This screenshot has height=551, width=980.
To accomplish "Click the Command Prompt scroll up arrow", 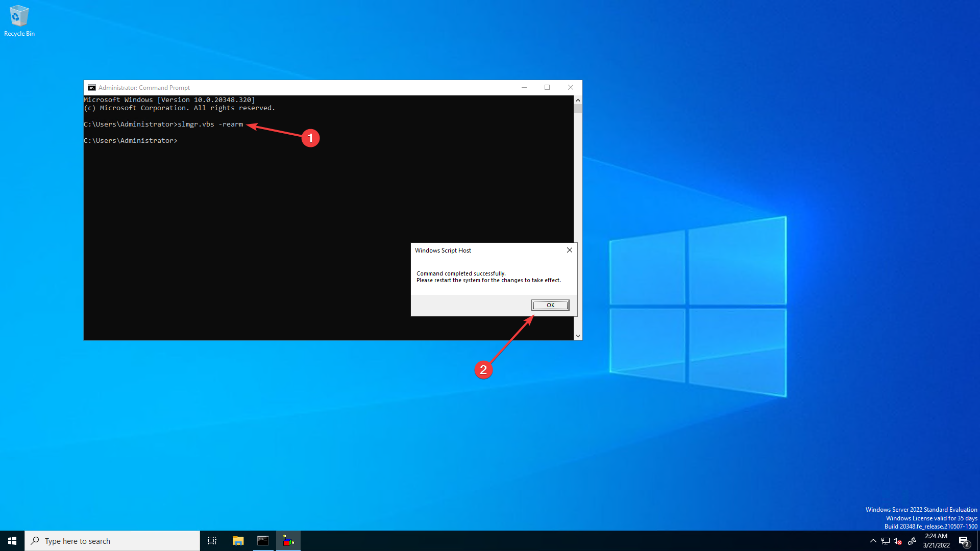I will tap(578, 100).
